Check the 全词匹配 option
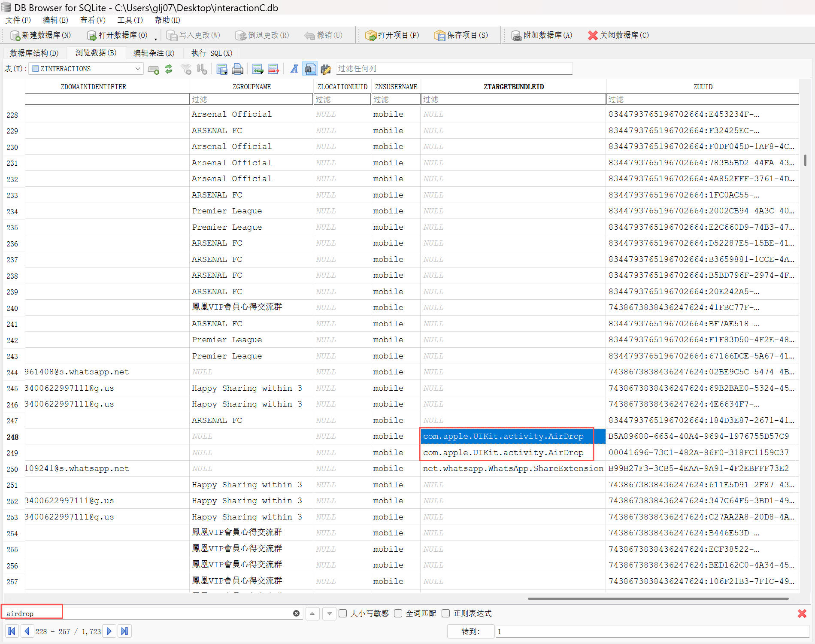 pyautogui.click(x=398, y=614)
